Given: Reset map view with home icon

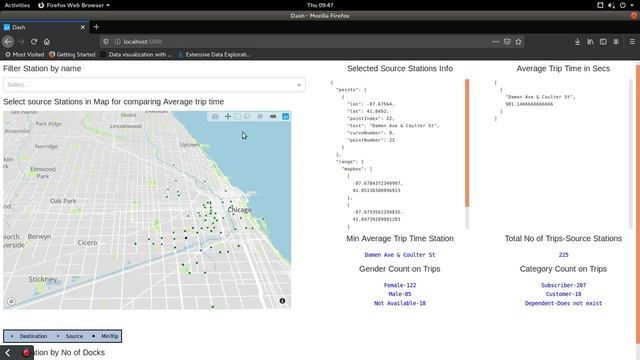Looking at the screenshot, I should (260, 117).
